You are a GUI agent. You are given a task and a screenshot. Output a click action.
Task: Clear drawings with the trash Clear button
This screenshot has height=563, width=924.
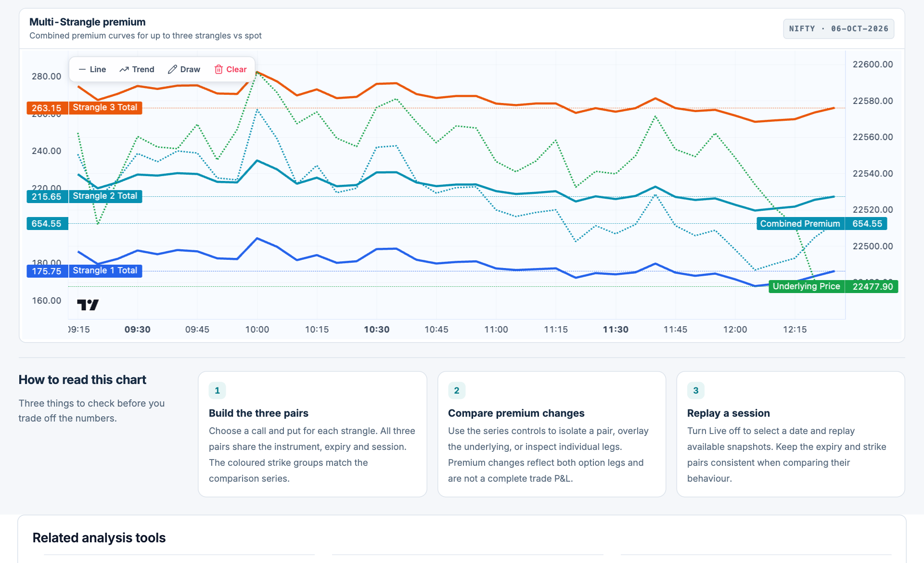coord(231,69)
